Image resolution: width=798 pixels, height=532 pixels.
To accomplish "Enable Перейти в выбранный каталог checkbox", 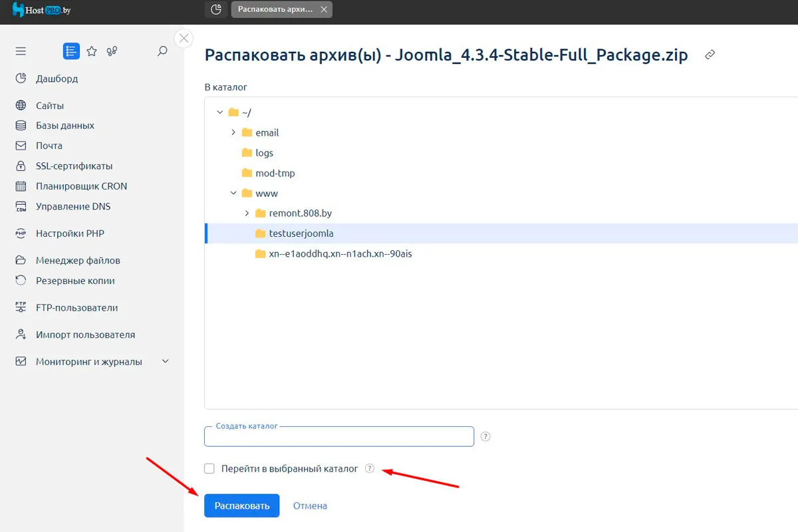I will 209,469.
